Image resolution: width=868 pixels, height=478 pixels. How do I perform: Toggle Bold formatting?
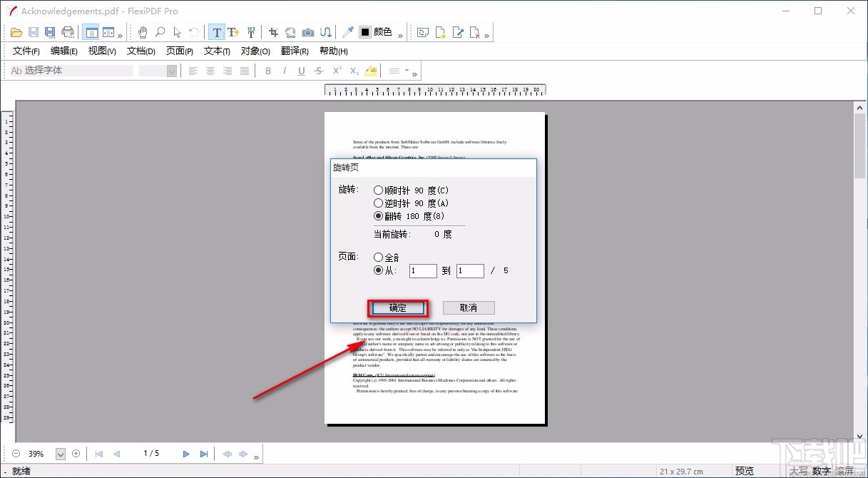[x=268, y=71]
